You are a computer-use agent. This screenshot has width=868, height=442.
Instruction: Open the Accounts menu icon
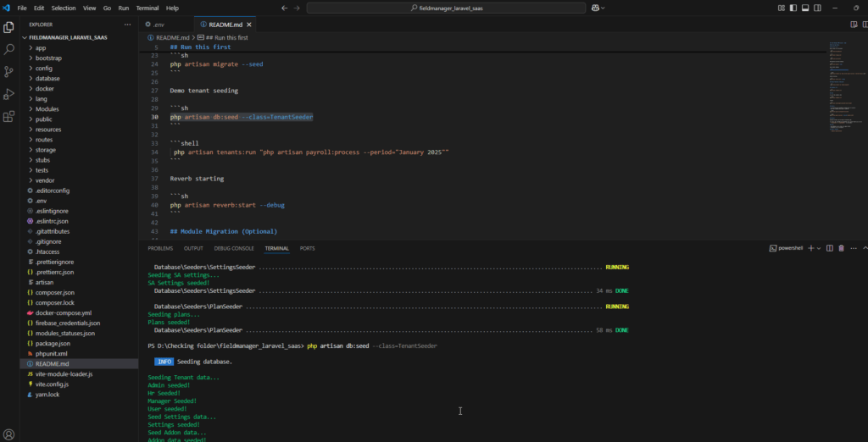tap(8, 434)
